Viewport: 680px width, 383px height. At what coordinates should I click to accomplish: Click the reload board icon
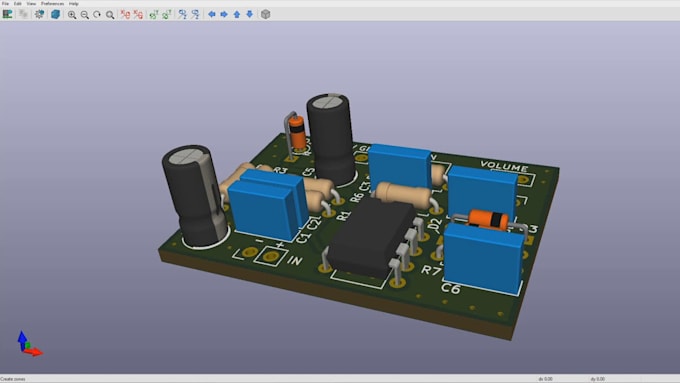pos(7,14)
